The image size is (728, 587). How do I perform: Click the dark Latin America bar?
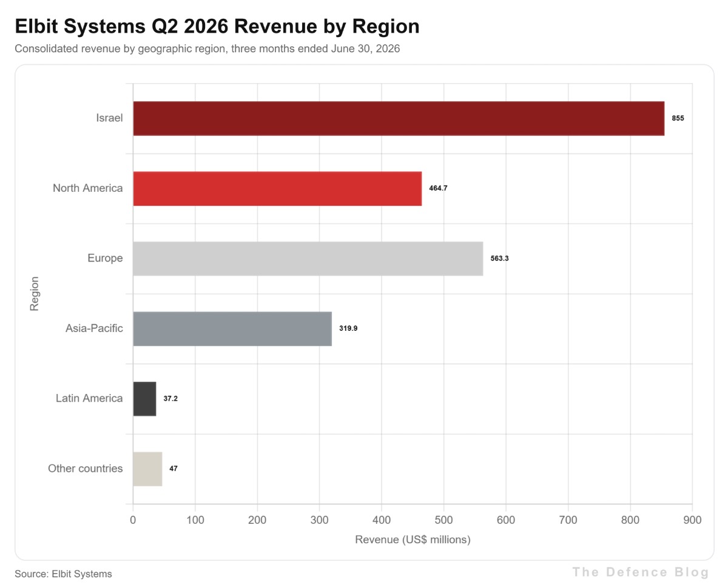click(x=144, y=399)
